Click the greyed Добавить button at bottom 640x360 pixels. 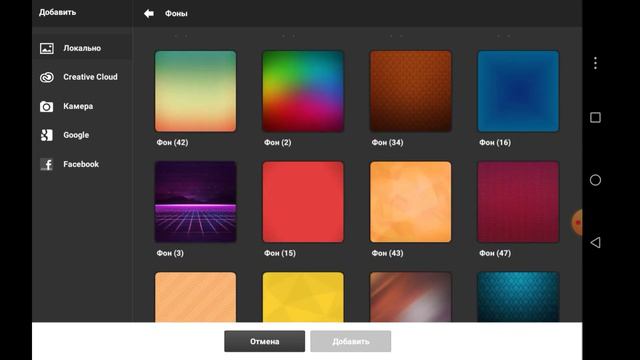(x=351, y=341)
